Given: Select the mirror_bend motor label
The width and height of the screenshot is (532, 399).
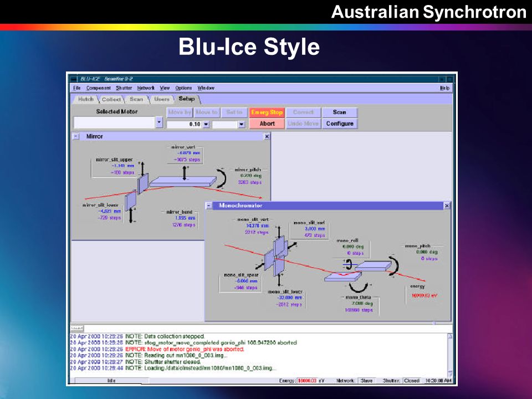Looking at the screenshot, I should pyautogui.click(x=179, y=212).
